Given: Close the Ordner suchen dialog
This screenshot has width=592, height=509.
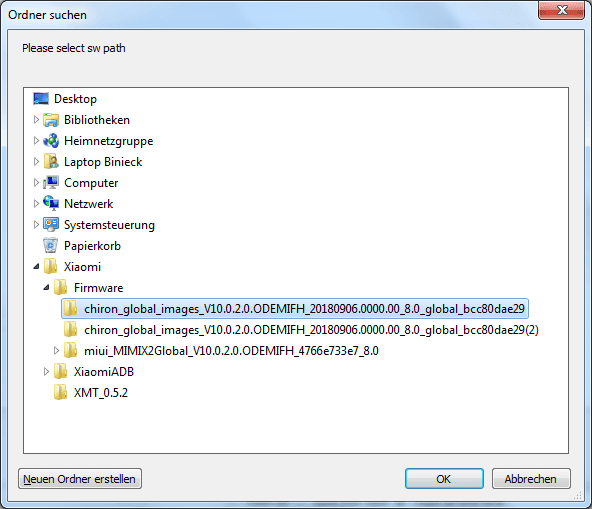Looking at the screenshot, I should pos(561,11).
